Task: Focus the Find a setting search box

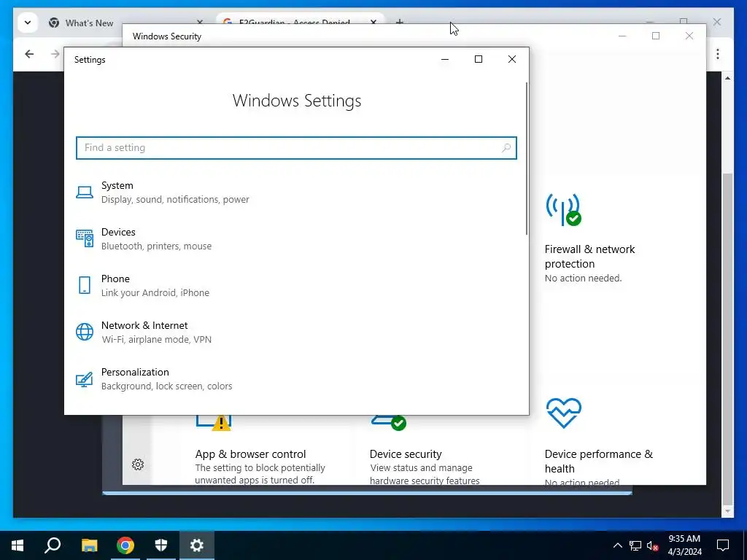Action: 296,147
